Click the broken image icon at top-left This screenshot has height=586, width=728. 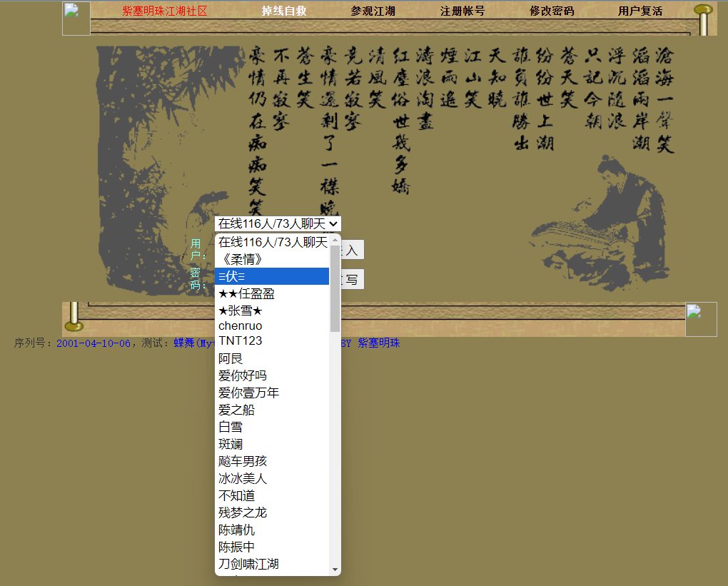tap(76, 19)
